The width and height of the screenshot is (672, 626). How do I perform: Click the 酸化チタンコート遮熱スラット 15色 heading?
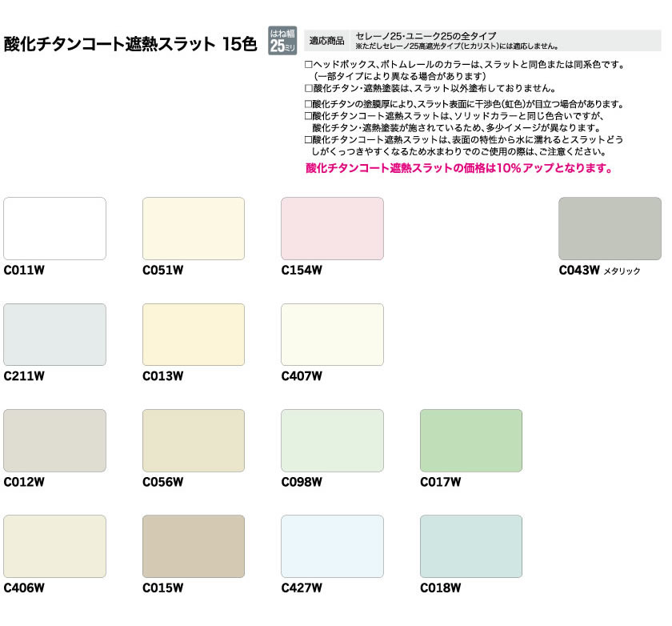[130, 44]
